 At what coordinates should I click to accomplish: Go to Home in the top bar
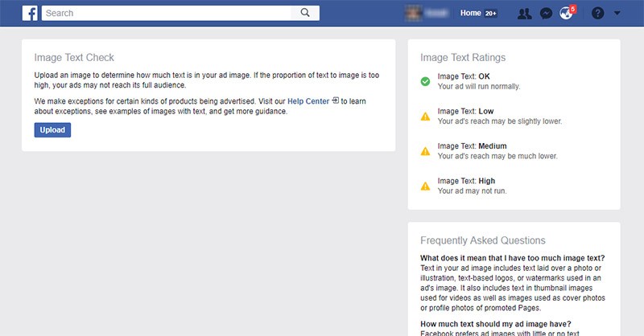click(x=470, y=13)
